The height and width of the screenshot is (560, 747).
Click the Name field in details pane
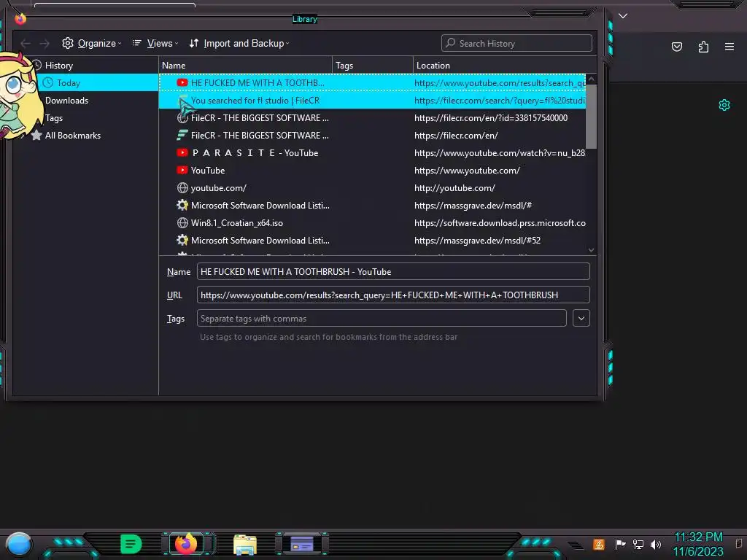point(393,272)
